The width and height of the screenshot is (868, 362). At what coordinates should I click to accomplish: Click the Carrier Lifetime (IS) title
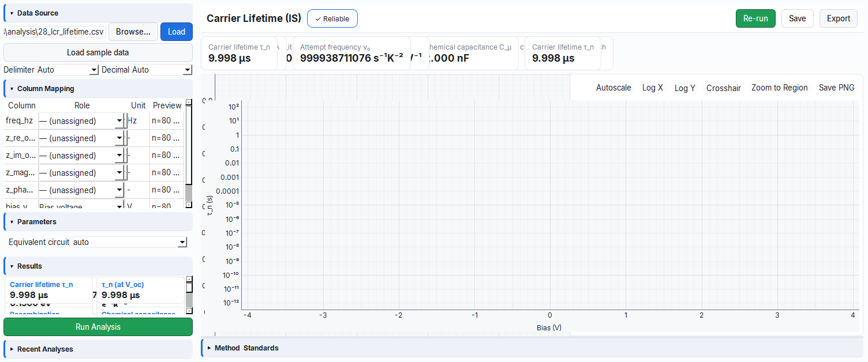point(254,18)
